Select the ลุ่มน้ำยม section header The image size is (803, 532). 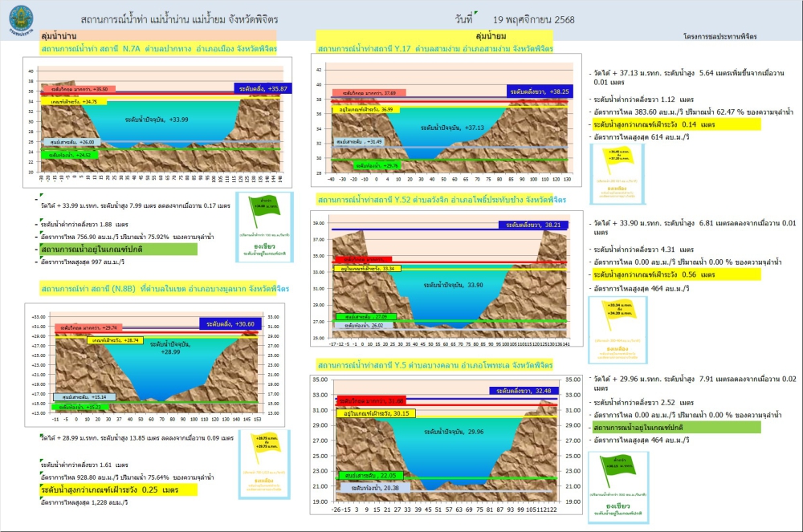pos(490,36)
